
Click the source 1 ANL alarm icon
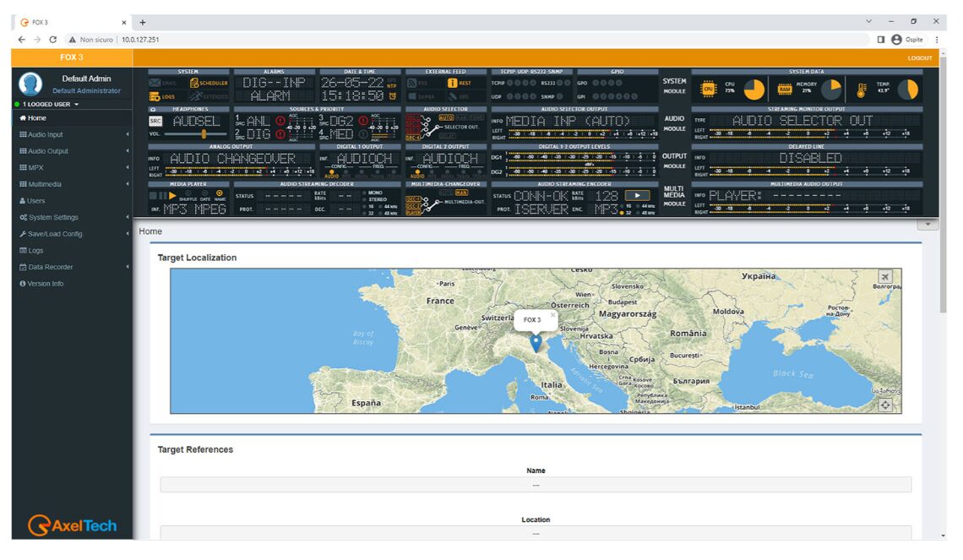(280, 121)
